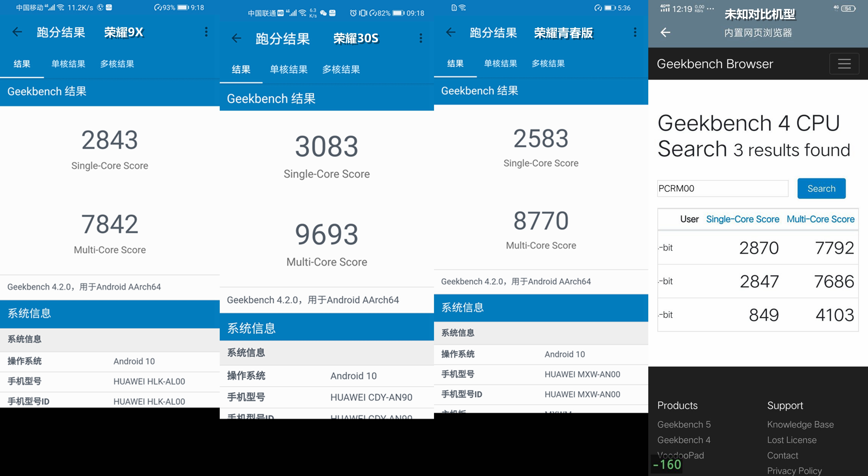Tap the back arrow on the 荣耀青春版 result page
Screen dimensions: 868x476
(451, 32)
